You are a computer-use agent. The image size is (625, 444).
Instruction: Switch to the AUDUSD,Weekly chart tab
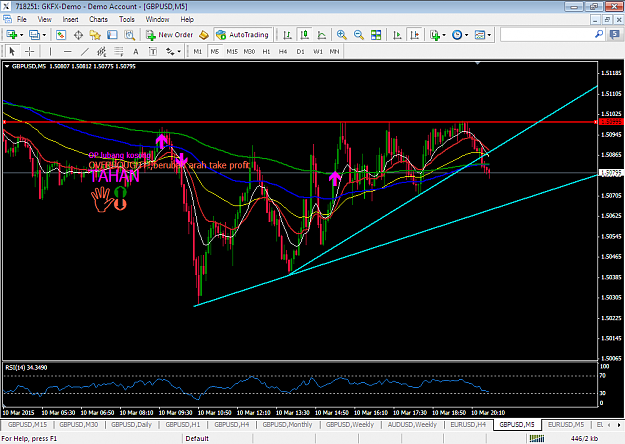click(412, 424)
